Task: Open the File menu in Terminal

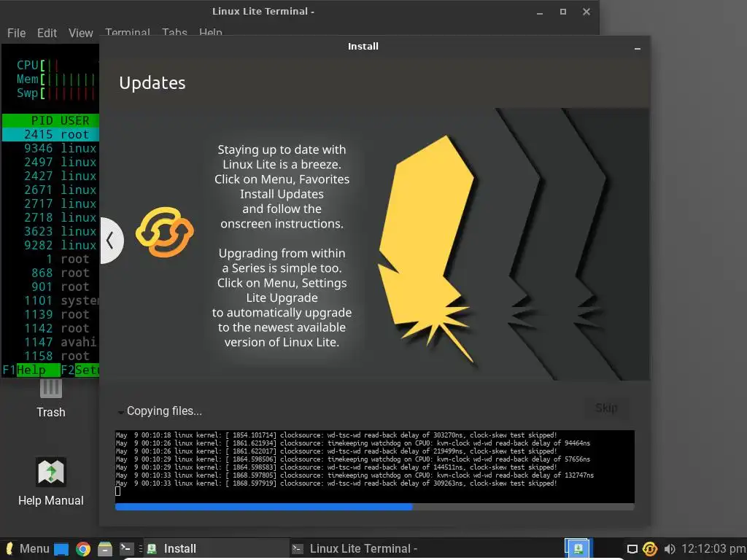Action: click(x=16, y=33)
